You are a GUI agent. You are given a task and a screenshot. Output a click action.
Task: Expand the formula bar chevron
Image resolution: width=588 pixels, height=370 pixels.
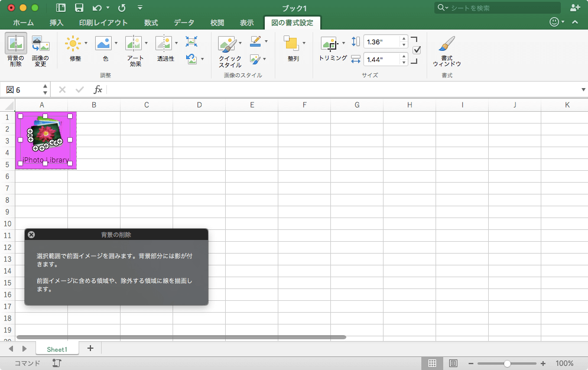583,90
